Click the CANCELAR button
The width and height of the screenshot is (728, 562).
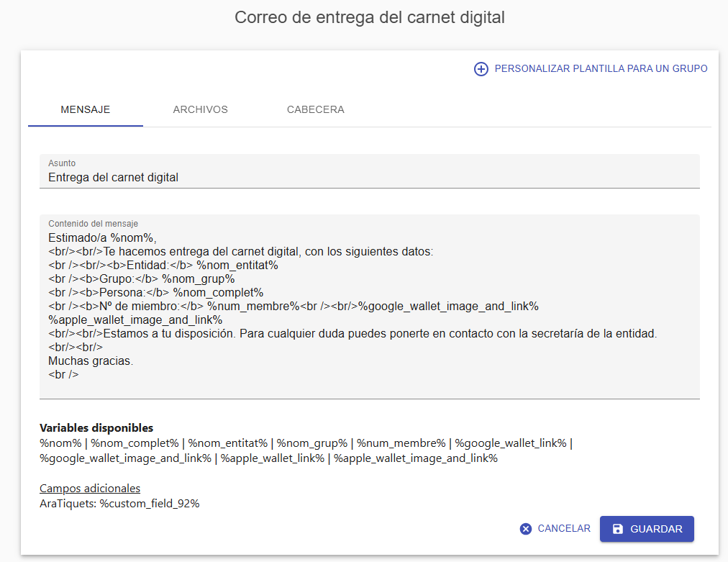tap(555, 529)
